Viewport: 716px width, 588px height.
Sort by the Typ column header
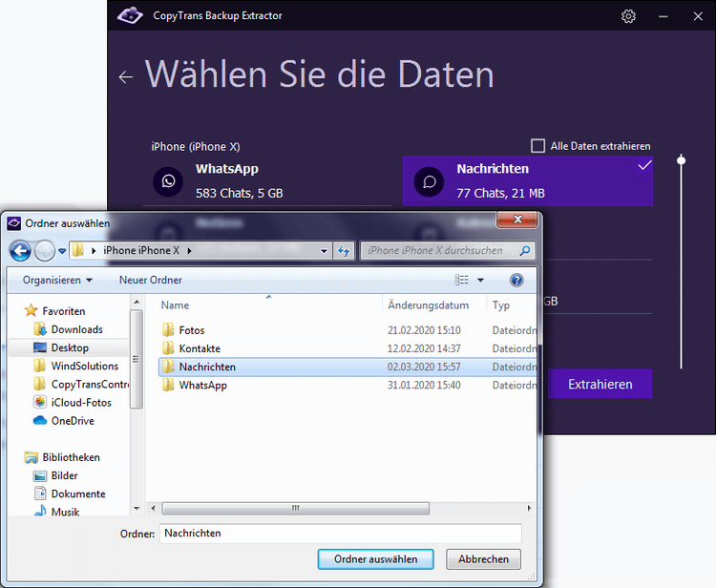click(512, 304)
